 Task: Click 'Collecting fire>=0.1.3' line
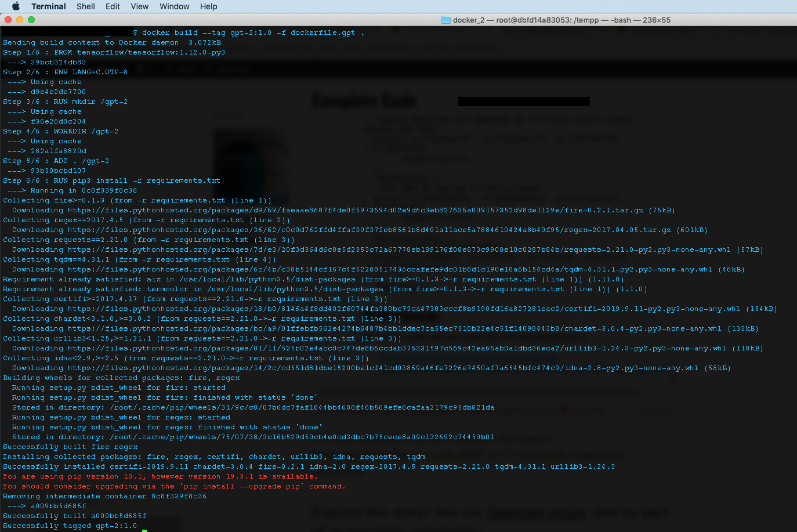pyautogui.click(x=137, y=200)
